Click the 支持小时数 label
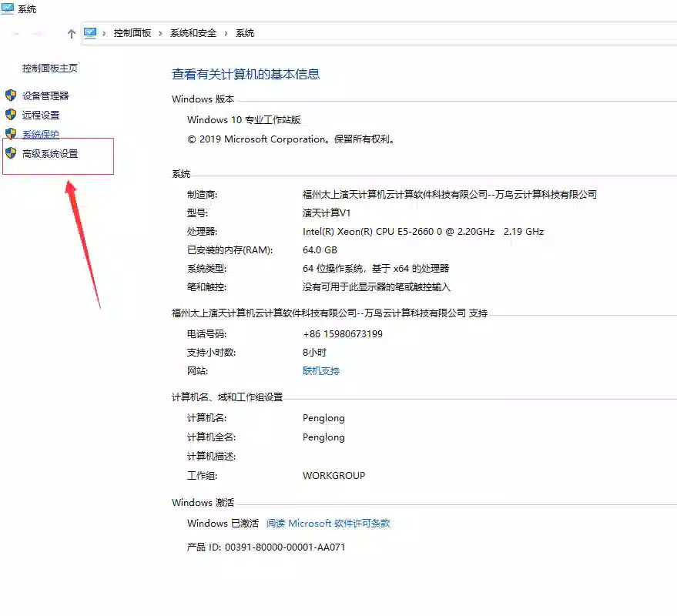Image resolution: width=677 pixels, height=616 pixels. [212, 353]
